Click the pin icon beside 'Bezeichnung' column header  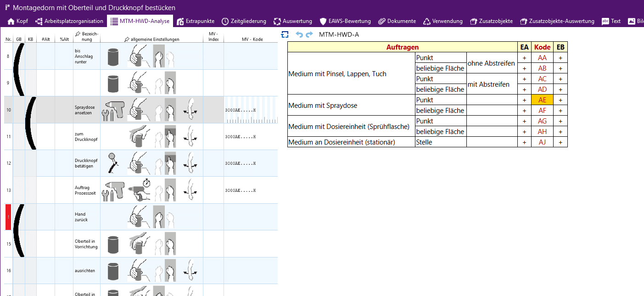pos(78,34)
